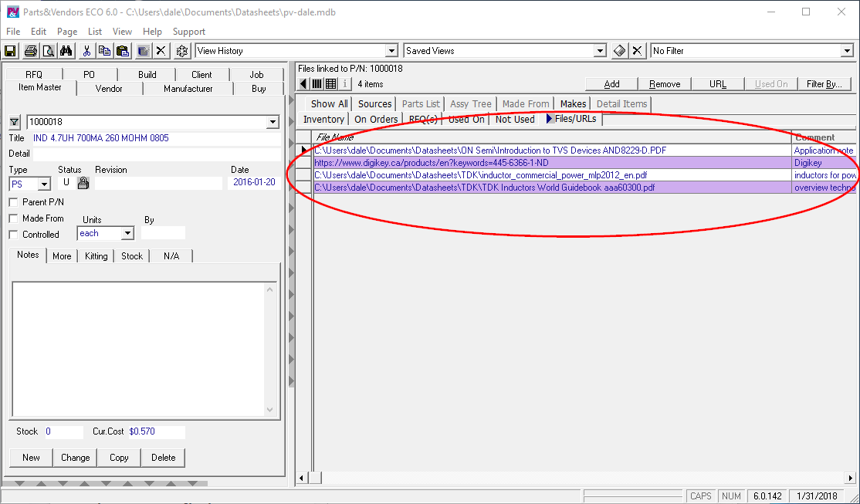This screenshot has height=504, width=860.
Task: Switch to the Stock sub-tab
Action: 132,256
